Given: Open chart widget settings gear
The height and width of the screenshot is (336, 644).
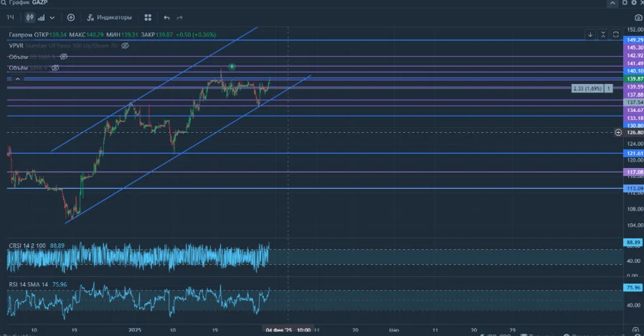Looking at the screenshot, I should coord(634,2).
